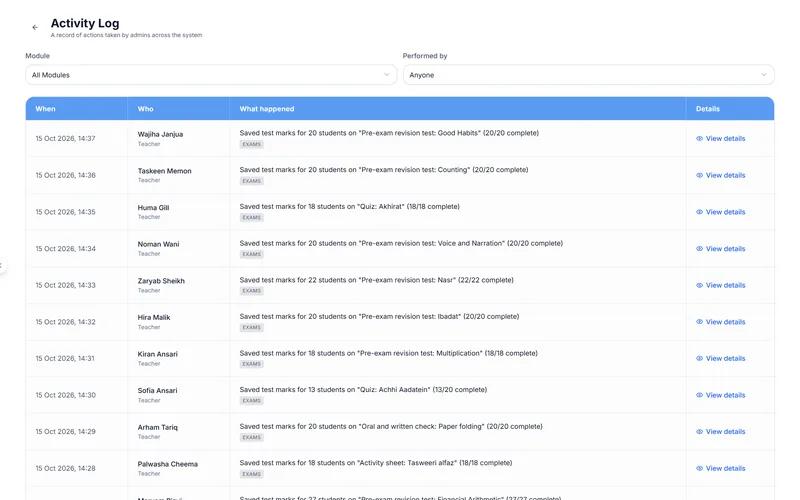Click EXAMS tag under Achhi Aadatein entry

(252, 401)
